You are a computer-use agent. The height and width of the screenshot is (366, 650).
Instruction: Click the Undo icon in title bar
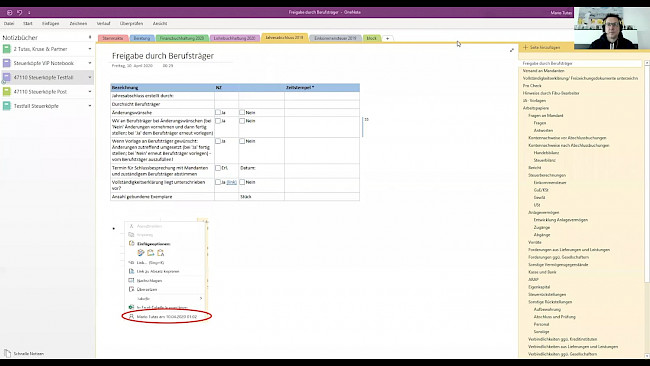[x=19, y=12]
